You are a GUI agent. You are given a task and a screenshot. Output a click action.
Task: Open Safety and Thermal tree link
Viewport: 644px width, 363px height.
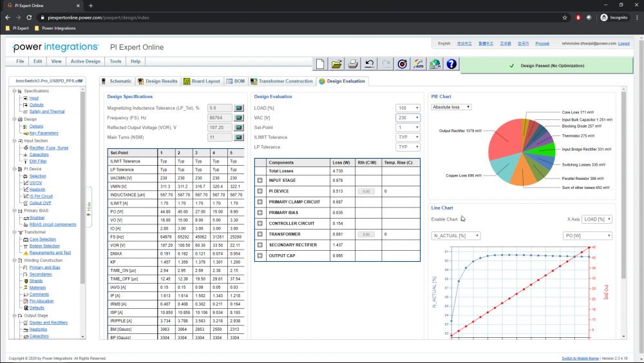pyautogui.click(x=47, y=112)
